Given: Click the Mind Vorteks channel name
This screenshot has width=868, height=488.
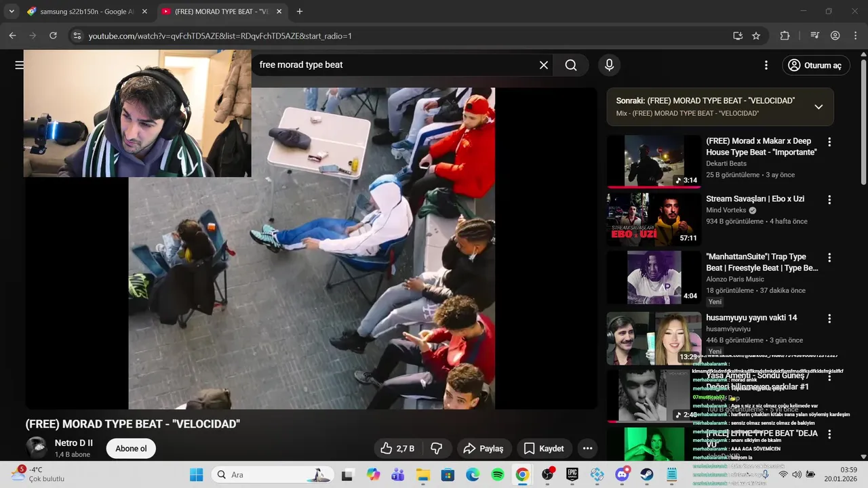Looking at the screenshot, I should pyautogui.click(x=726, y=210).
